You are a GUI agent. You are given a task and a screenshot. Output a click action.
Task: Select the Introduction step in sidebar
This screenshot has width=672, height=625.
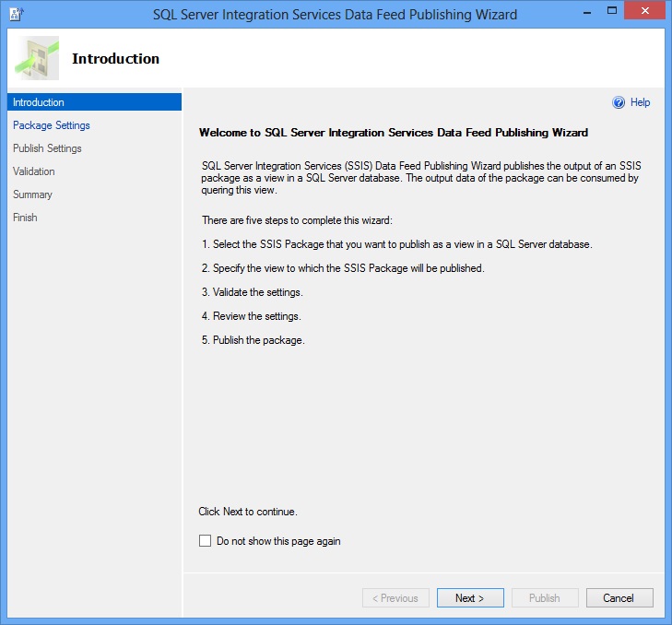point(39,102)
